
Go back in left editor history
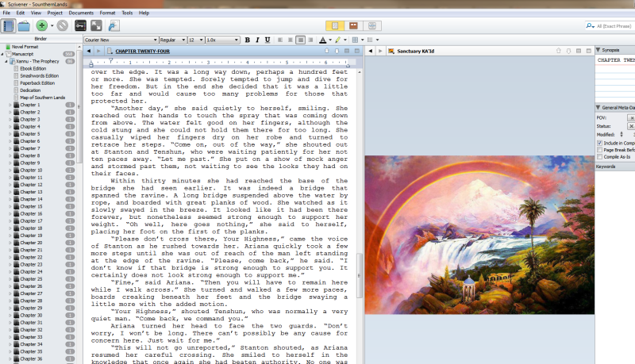(x=89, y=51)
